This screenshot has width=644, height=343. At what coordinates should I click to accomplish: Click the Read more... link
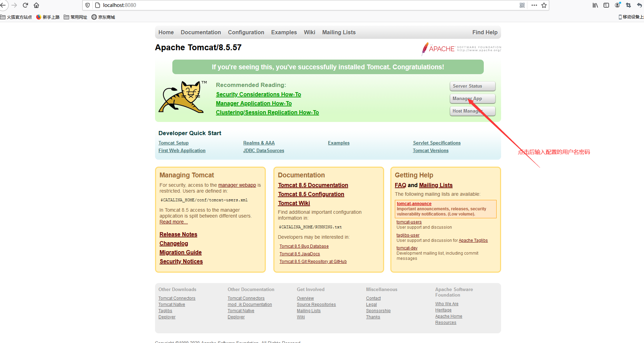click(x=173, y=222)
